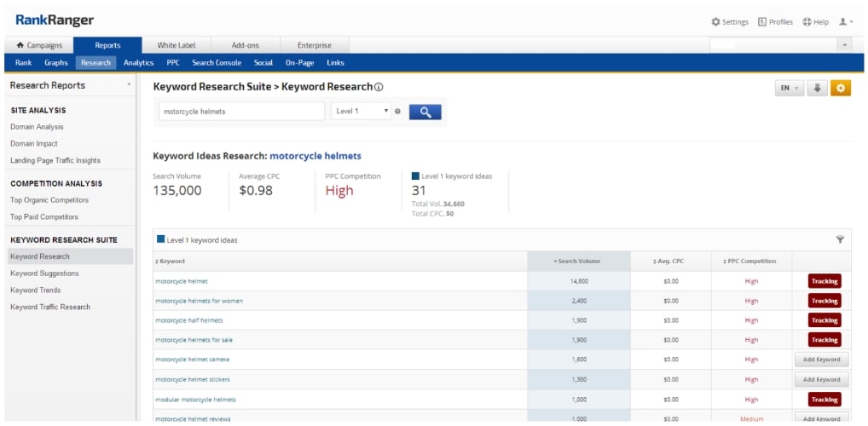868x426 pixels.
Task: Sort table by Keyword column
Action: [170, 261]
